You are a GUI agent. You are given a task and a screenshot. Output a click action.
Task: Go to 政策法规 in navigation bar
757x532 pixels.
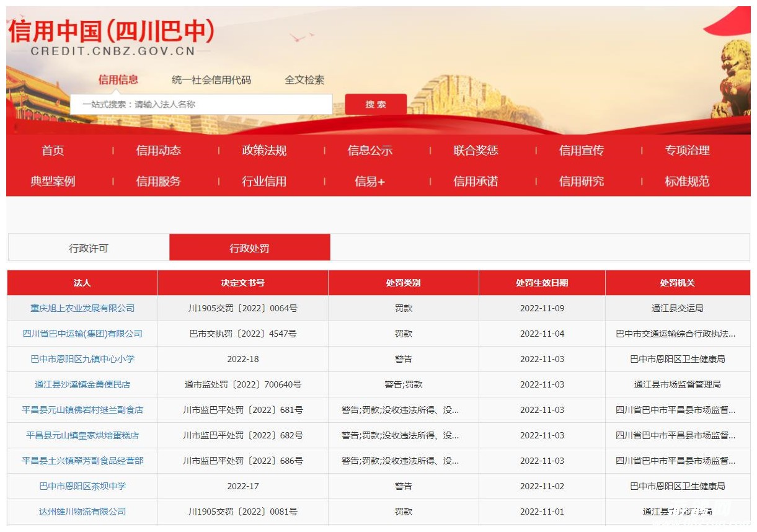coord(264,151)
